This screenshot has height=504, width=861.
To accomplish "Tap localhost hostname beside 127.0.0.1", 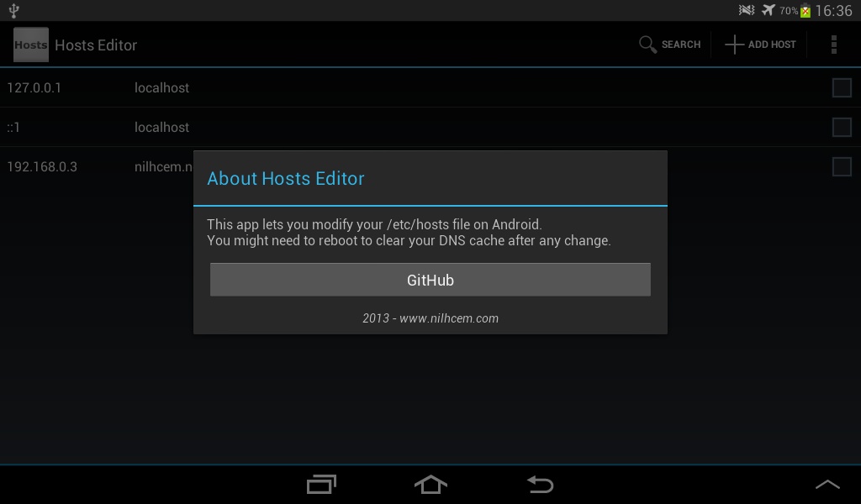I will (x=161, y=87).
